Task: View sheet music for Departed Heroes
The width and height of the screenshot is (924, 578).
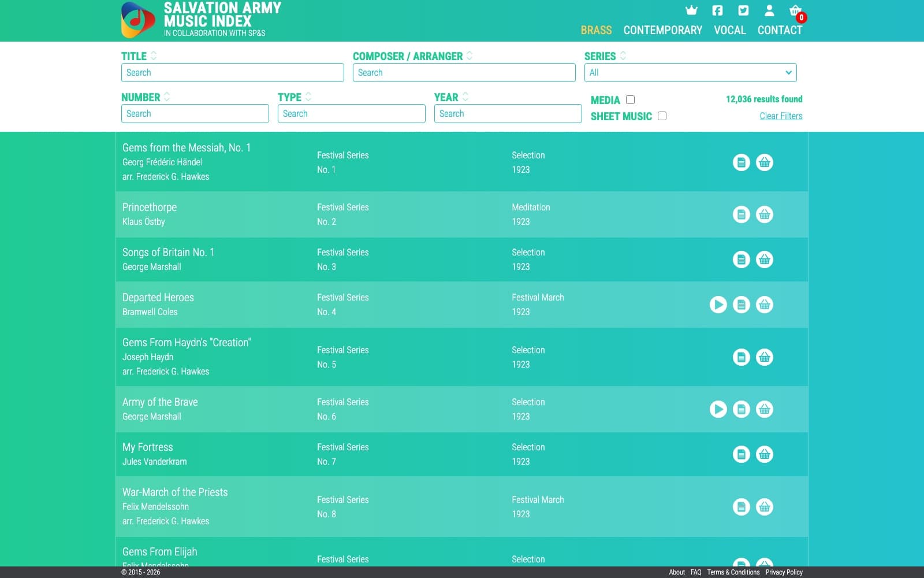Action: pos(742,305)
